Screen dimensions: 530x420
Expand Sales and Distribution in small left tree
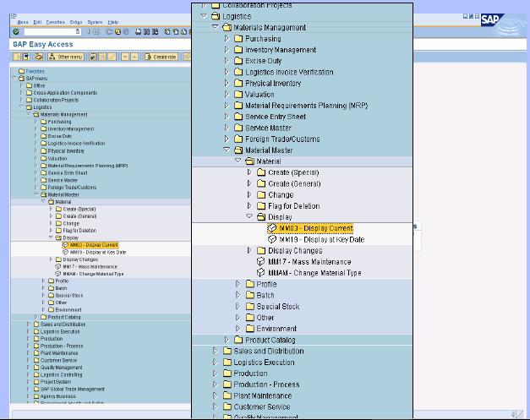(x=29, y=325)
